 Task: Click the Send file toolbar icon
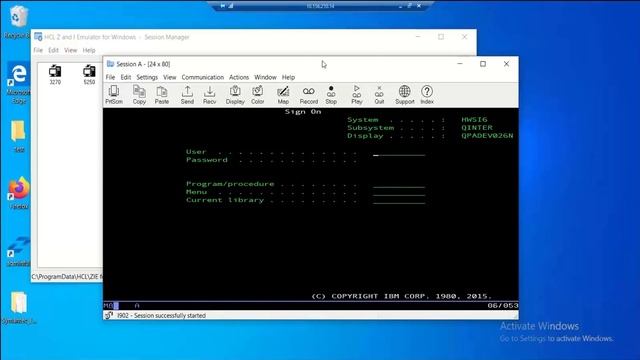(x=187, y=95)
